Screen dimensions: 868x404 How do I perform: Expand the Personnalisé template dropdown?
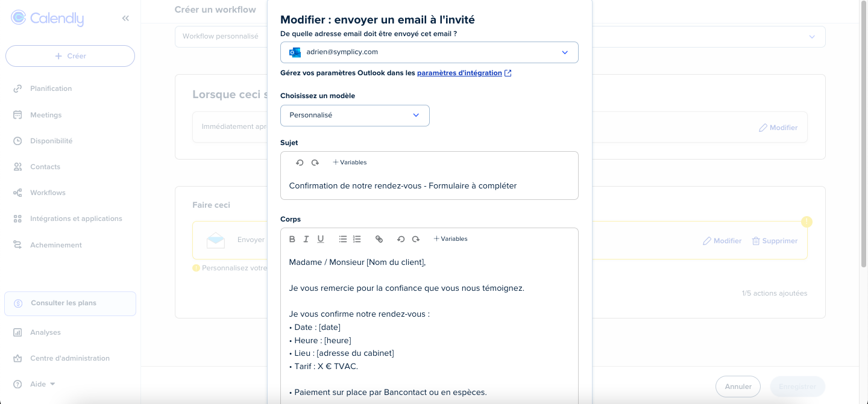(x=354, y=116)
